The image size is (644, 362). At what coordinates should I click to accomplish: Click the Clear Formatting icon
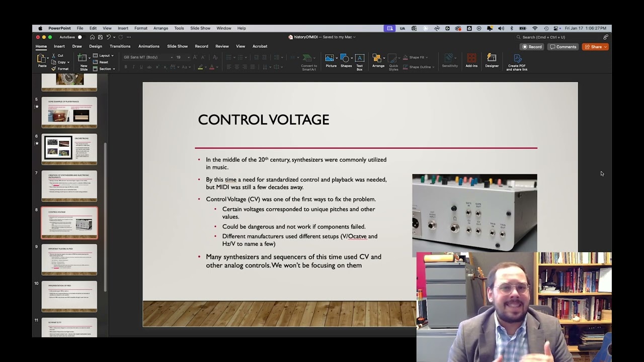(x=215, y=57)
